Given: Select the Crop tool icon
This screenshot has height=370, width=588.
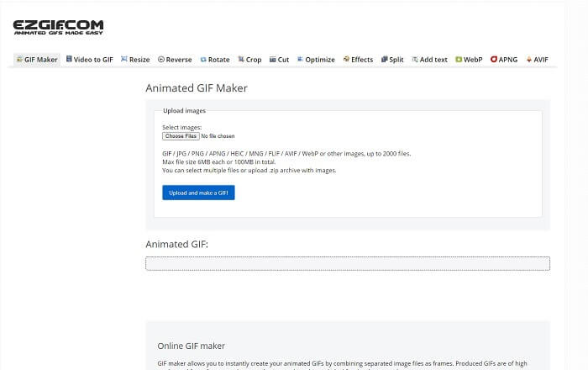Looking at the screenshot, I should tap(241, 60).
